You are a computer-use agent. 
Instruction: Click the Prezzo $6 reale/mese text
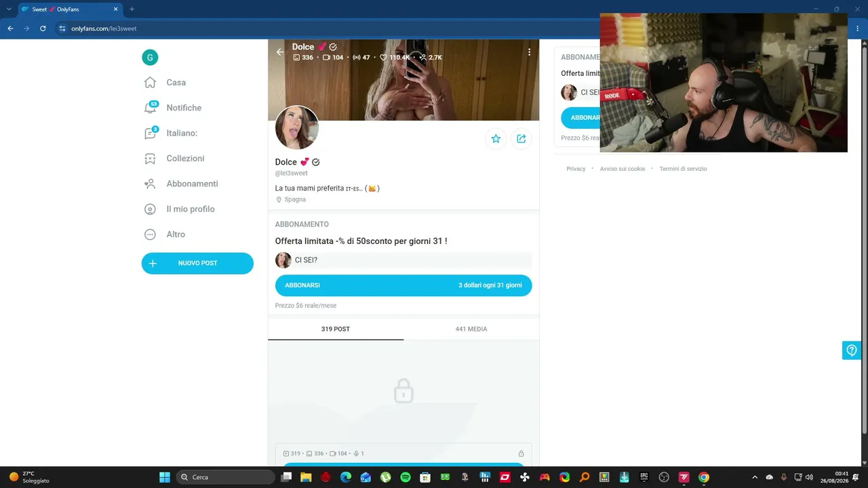(x=306, y=306)
